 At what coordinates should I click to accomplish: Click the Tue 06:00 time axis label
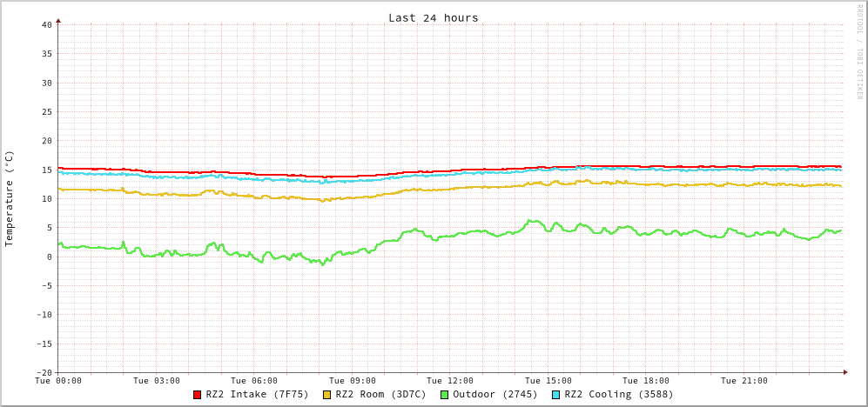[254, 381]
